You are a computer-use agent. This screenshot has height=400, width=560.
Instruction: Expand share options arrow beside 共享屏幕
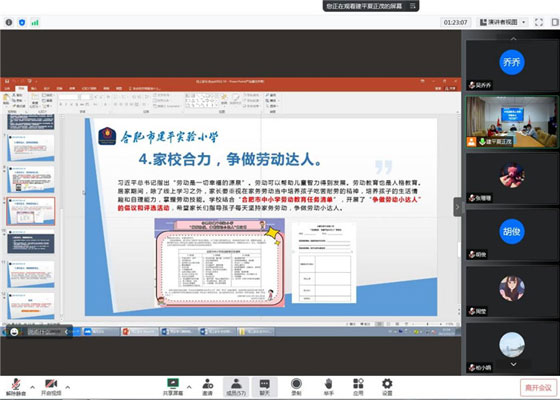(189, 387)
